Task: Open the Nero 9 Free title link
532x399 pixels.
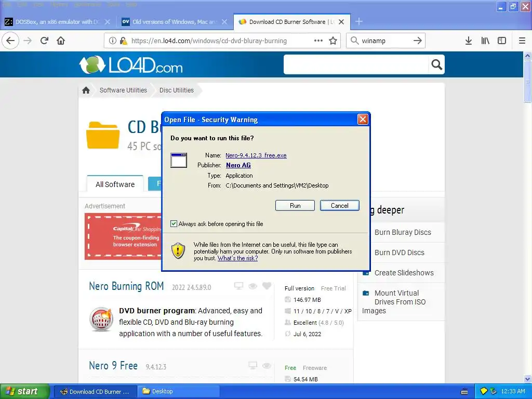Action: coord(113,366)
